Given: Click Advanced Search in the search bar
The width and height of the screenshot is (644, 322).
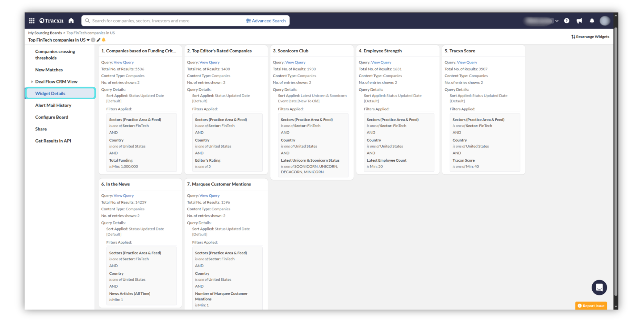Looking at the screenshot, I should (x=266, y=21).
